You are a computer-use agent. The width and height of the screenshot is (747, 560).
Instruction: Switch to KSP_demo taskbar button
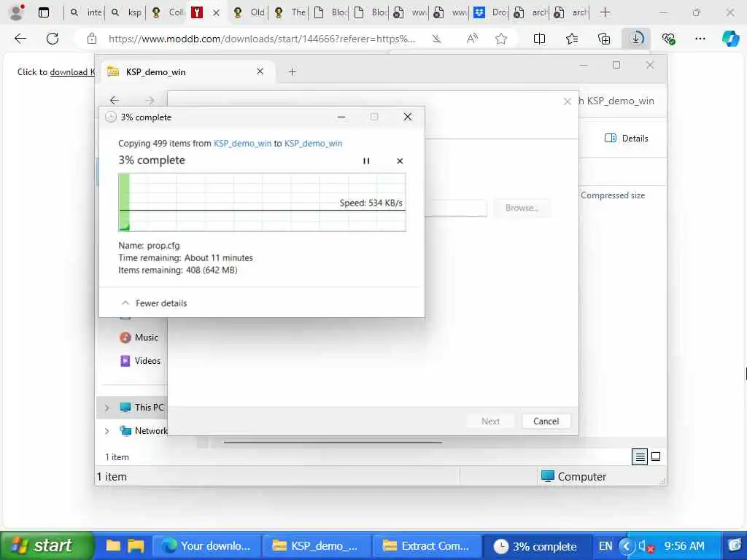(x=316, y=546)
